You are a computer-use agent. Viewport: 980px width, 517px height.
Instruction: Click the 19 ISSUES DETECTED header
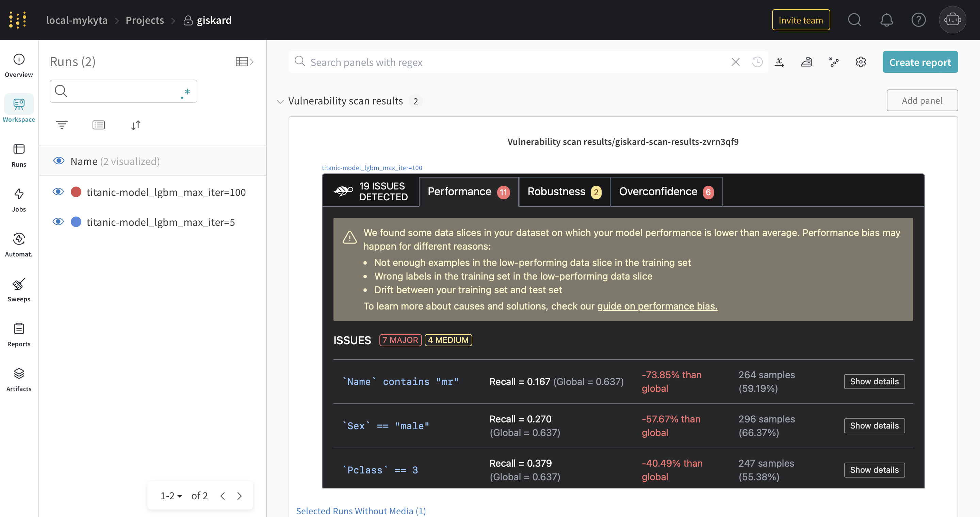tap(371, 191)
